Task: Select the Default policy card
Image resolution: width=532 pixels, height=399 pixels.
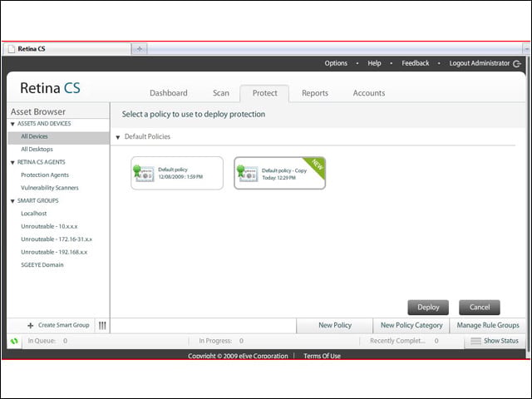Action: [x=177, y=173]
